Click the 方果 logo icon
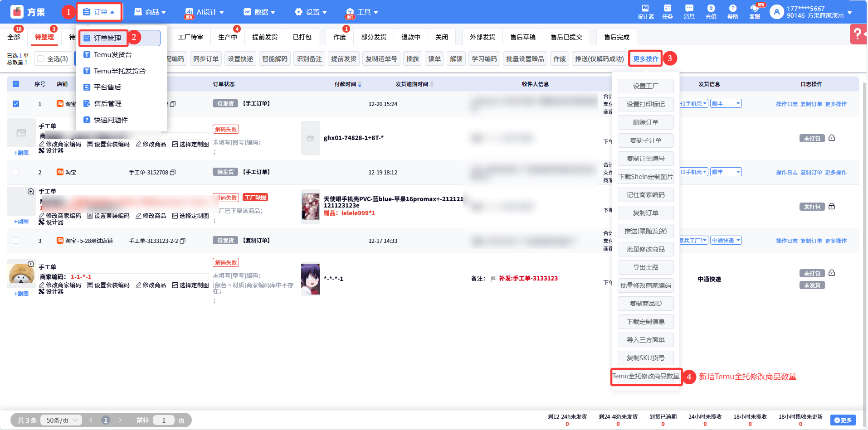 click(x=17, y=12)
